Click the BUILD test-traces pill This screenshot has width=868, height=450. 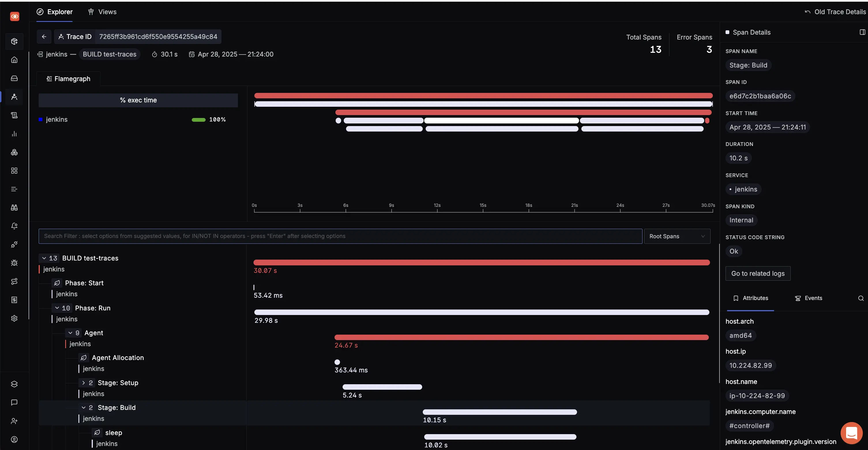(110, 54)
